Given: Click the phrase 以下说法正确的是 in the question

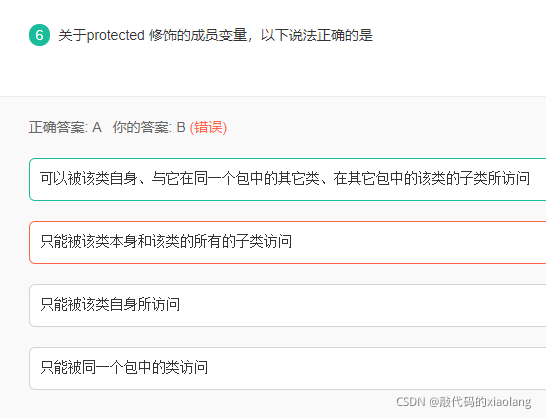Looking at the screenshot, I should 317,35.
